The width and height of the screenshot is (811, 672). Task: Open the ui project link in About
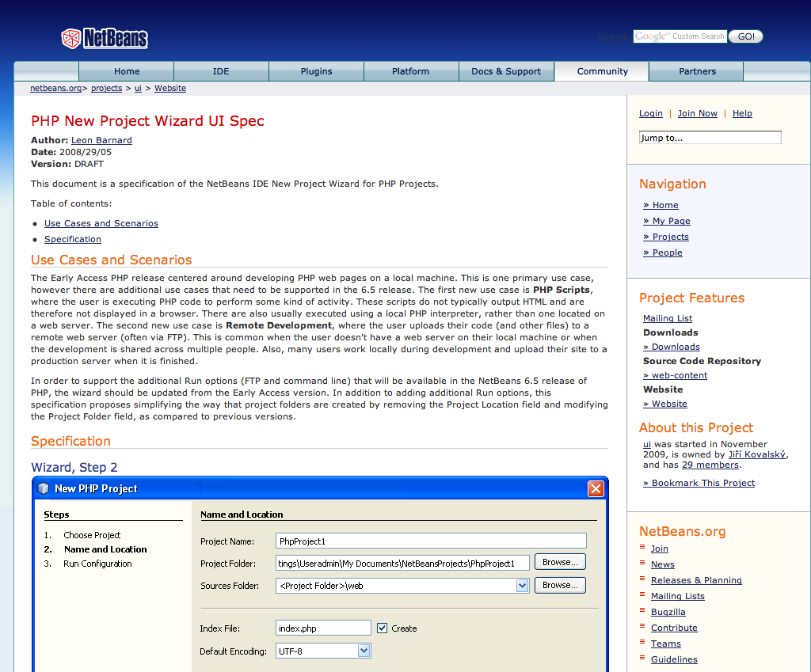(x=647, y=444)
